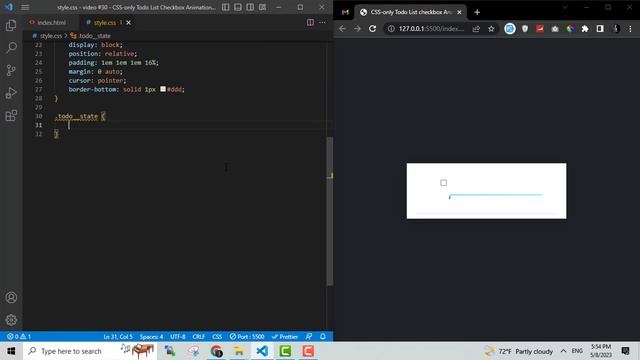The image size is (640, 360).
Task: Reload the page in Chrome
Action: coord(372,29)
